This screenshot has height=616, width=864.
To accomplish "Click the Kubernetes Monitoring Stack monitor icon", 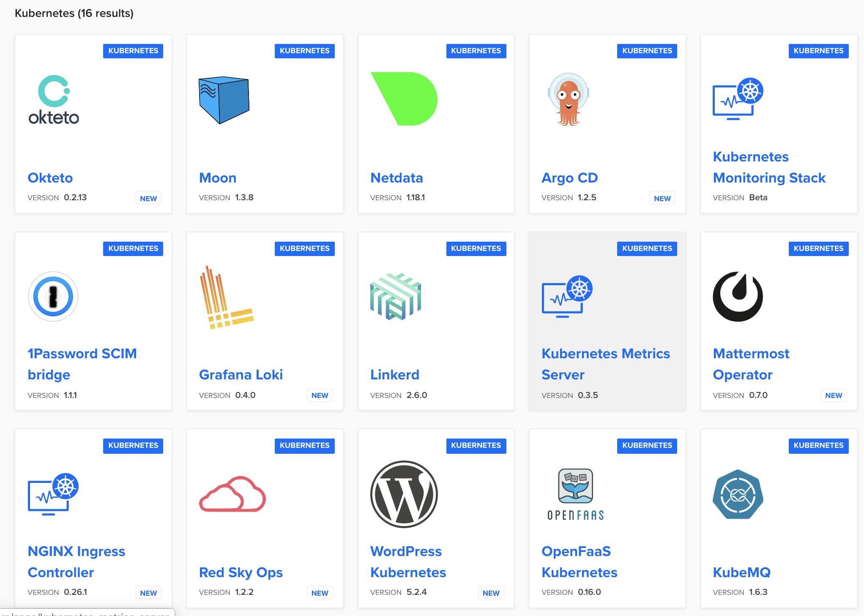I will (x=738, y=99).
